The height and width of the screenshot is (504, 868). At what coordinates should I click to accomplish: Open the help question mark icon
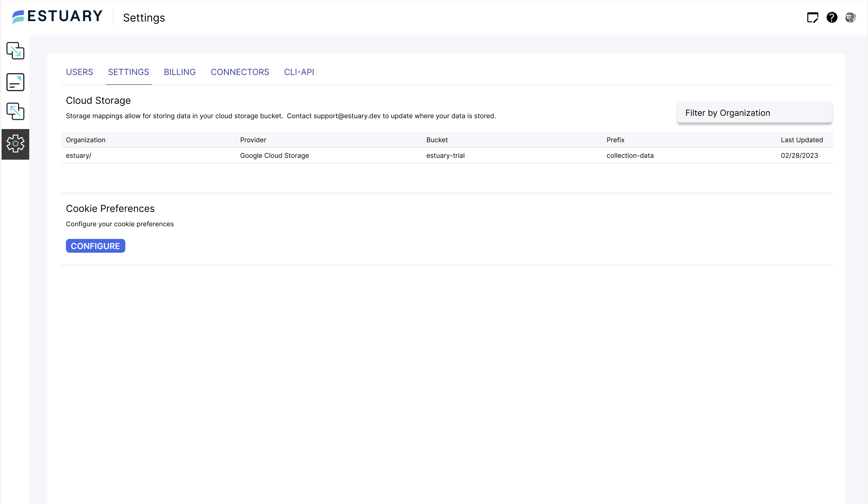click(x=832, y=17)
